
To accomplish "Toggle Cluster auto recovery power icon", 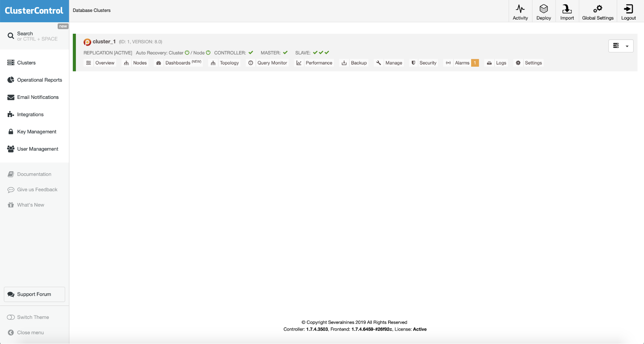I will (187, 53).
